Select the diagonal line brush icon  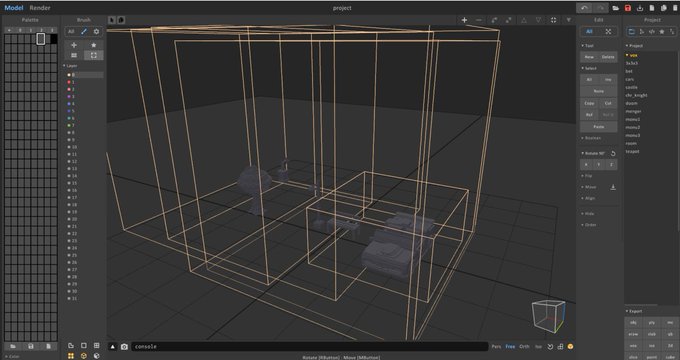click(x=84, y=31)
